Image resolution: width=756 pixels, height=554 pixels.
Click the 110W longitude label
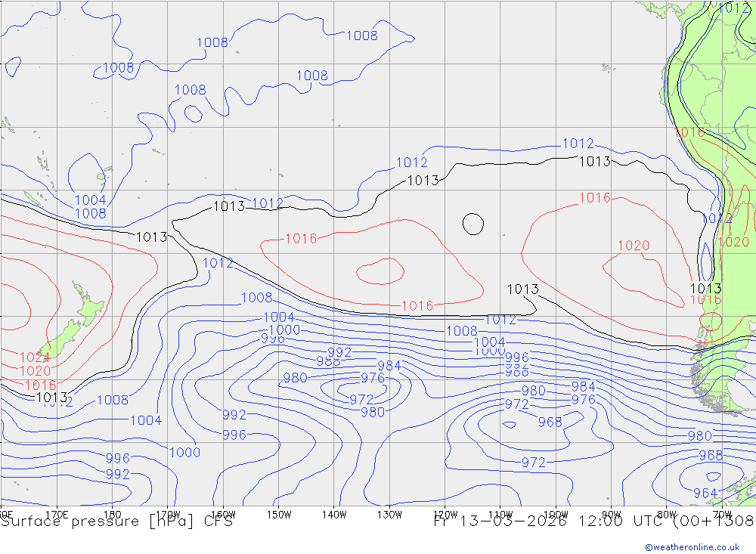(500, 514)
